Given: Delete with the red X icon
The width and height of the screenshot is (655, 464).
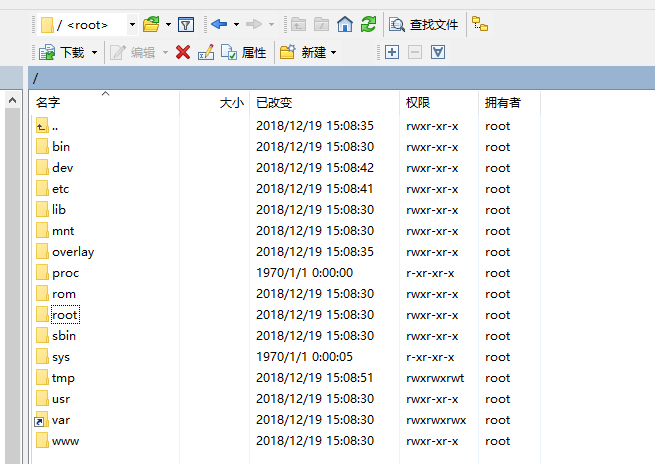Looking at the screenshot, I should [183, 53].
